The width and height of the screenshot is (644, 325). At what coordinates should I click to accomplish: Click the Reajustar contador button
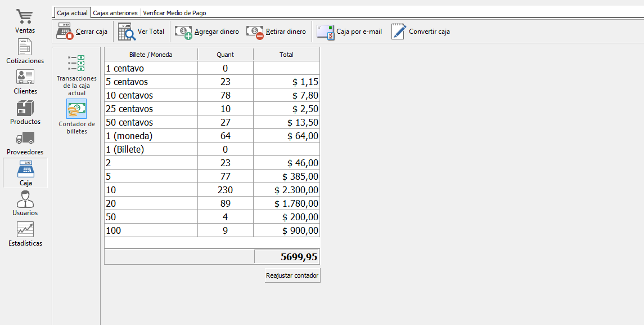tap(292, 275)
